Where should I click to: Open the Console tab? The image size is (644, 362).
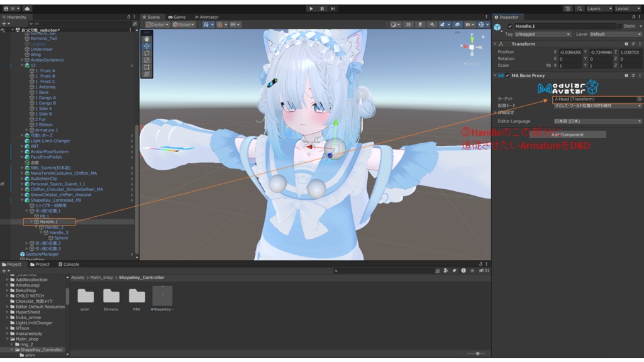69,265
